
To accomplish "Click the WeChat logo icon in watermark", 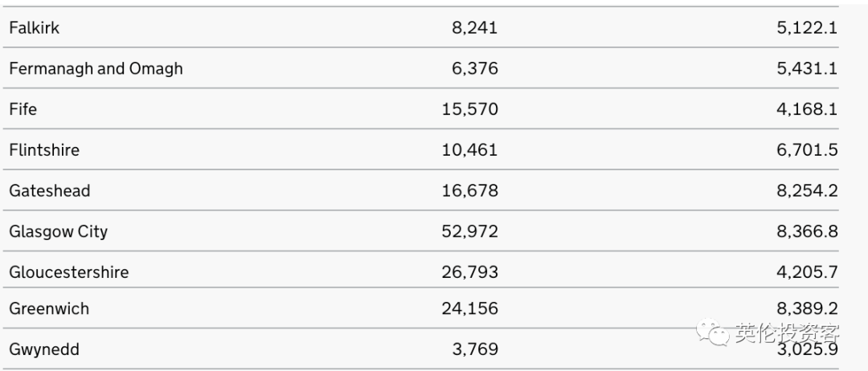I will tap(712, 332).
